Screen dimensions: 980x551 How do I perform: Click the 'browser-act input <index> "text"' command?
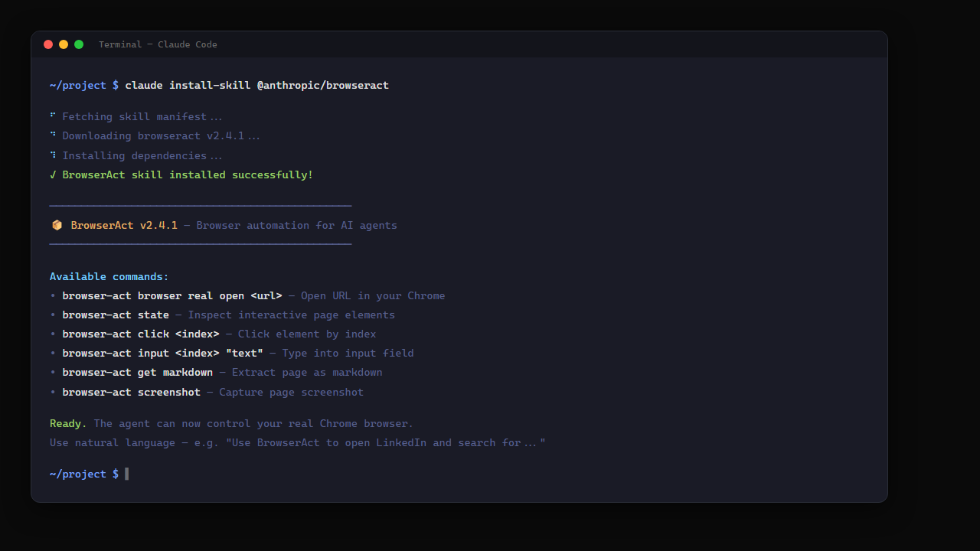click(162, 353)
